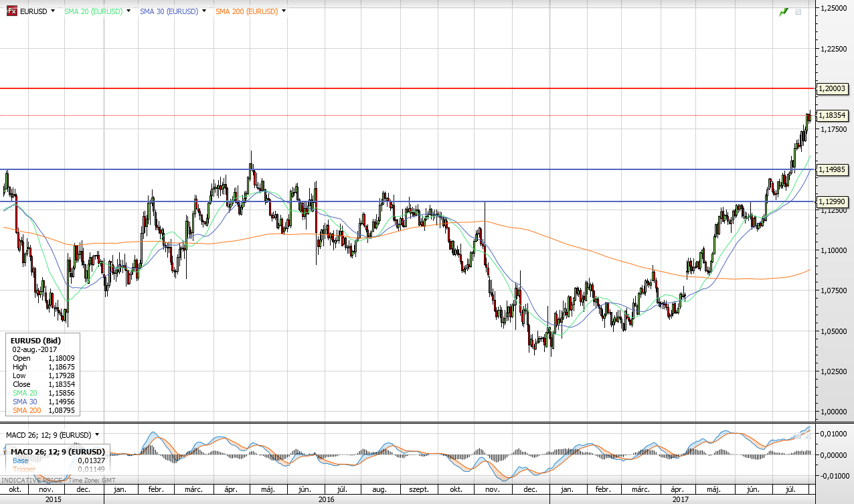Viewport: 854px width, 504px height.
Task: Click the 1,10000 price axis label
Action: (833, 250)
